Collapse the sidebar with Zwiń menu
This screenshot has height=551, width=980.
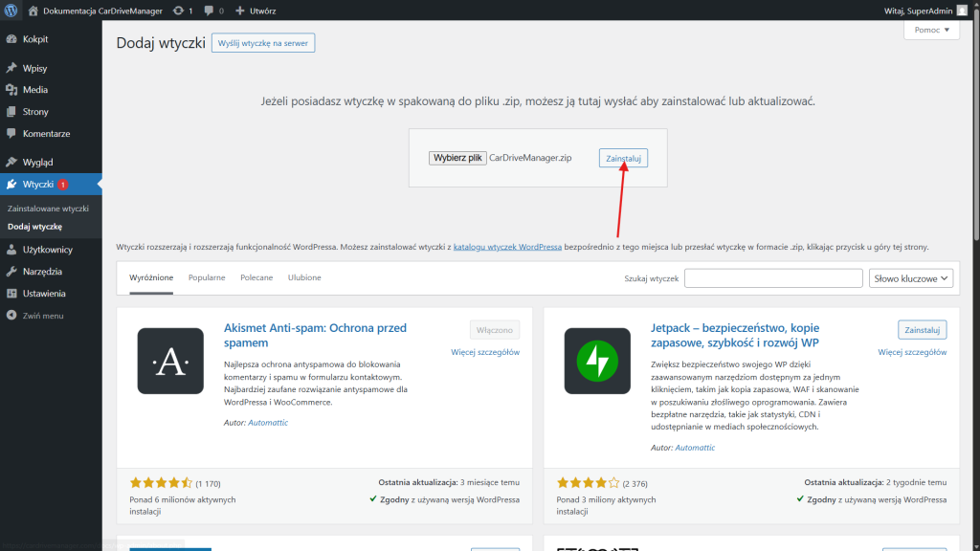coord(42,315)
